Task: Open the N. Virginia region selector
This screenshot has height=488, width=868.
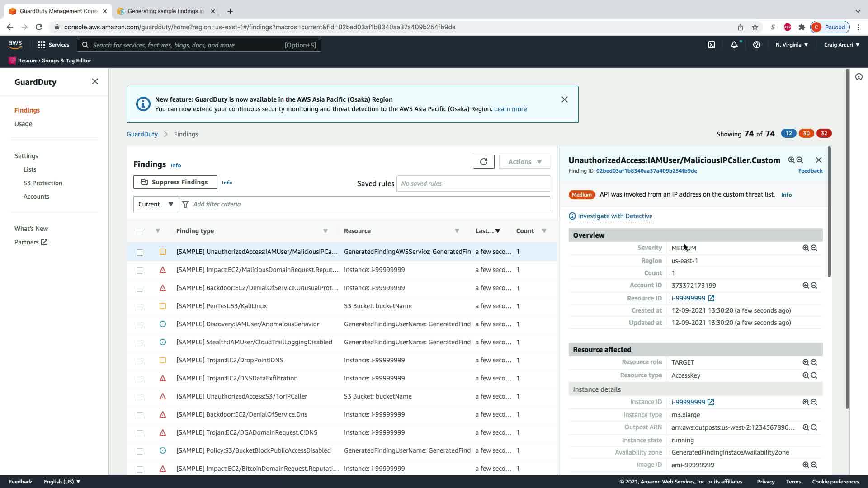Action: point(791,45)
